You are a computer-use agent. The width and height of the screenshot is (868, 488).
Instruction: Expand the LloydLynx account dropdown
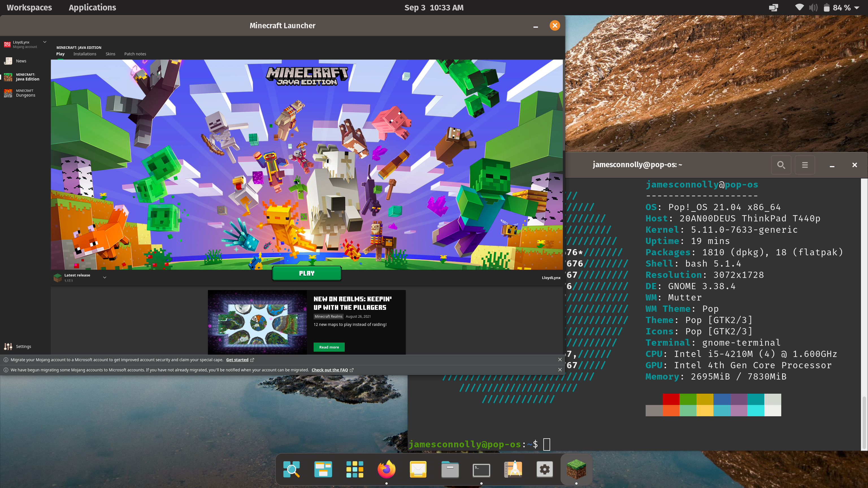coord(44,42)
